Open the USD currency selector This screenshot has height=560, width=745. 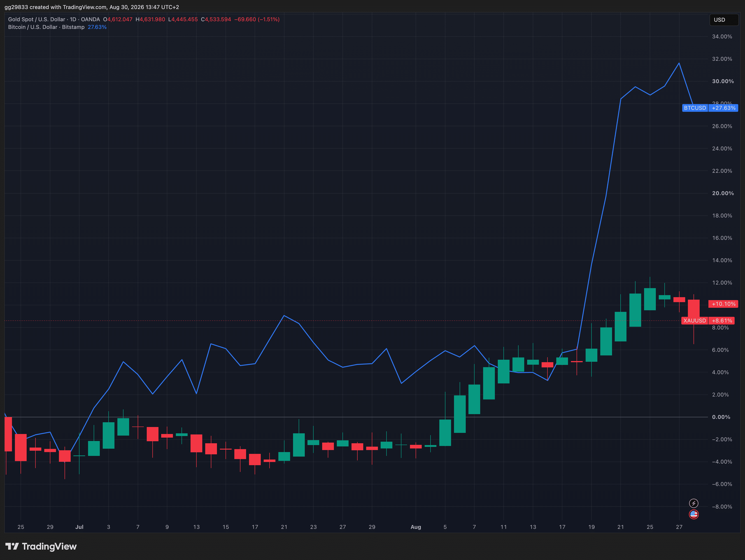point(724,20)
